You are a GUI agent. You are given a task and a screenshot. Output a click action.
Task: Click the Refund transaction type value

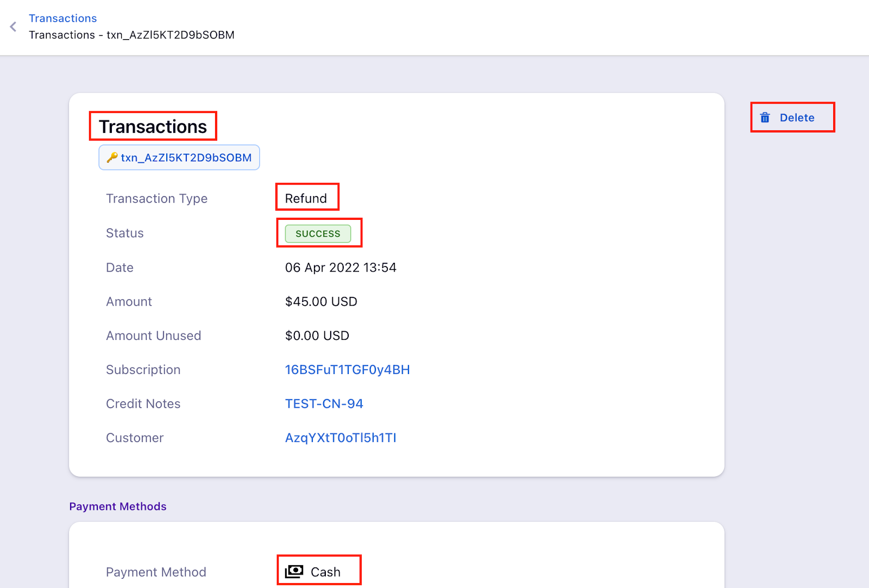[306, 199]
